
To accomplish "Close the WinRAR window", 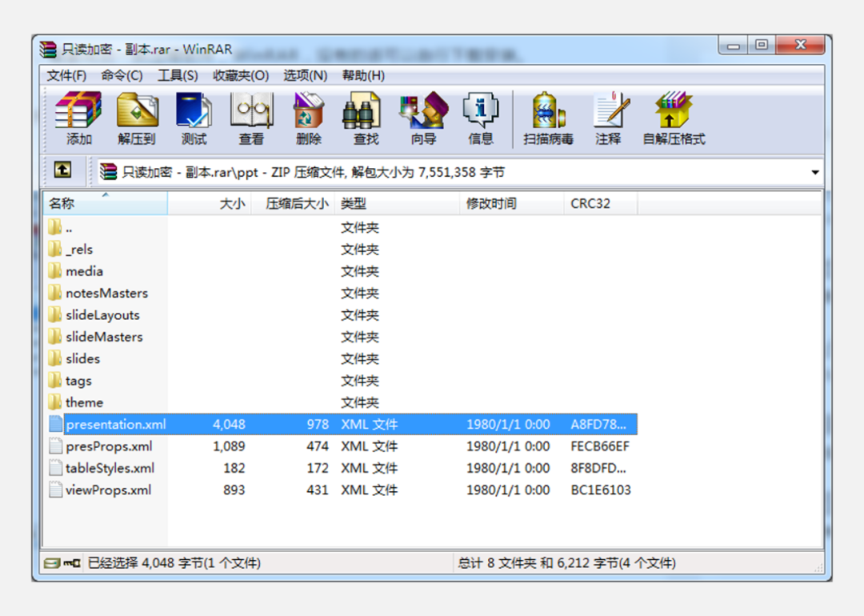I will click(x=801, y=46).
